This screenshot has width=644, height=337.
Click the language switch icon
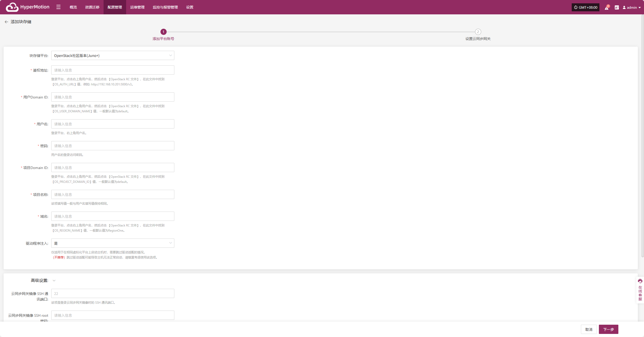[x=617, y=7]
